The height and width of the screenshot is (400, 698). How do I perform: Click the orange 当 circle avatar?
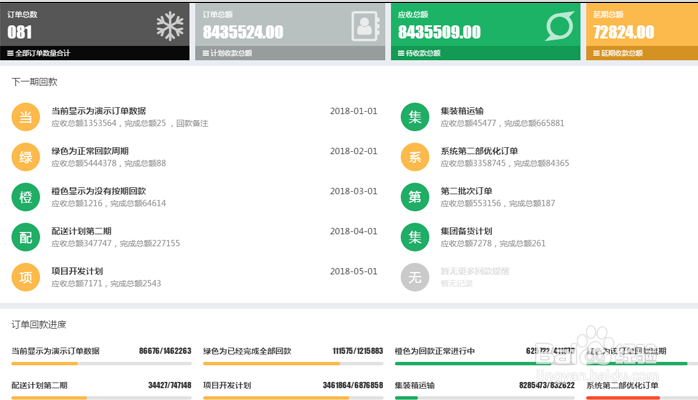pos(26,117)
